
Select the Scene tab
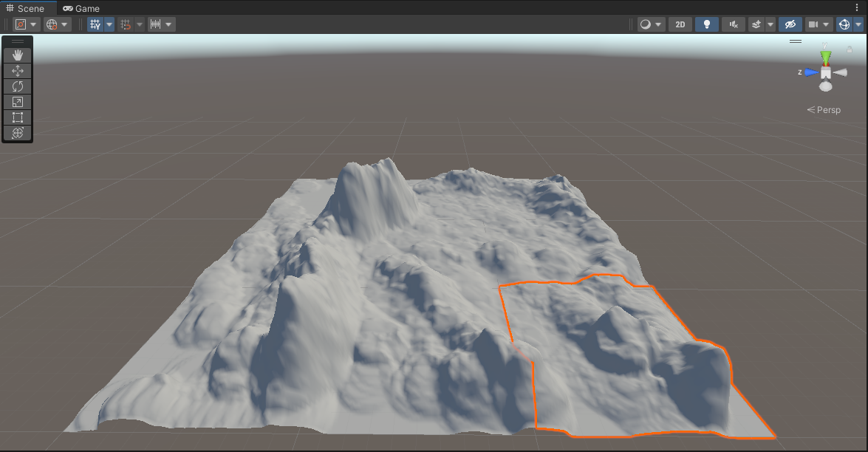[x=25, y=8]
